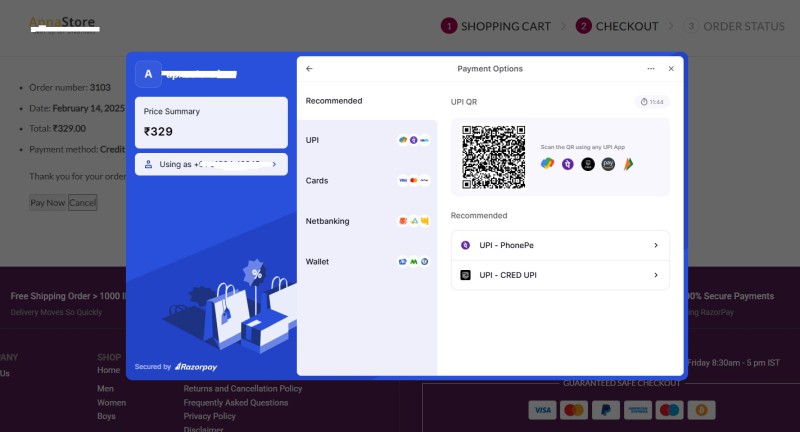
Task: Go back using the arrow in Payment Options
Action: click(309, 68)
